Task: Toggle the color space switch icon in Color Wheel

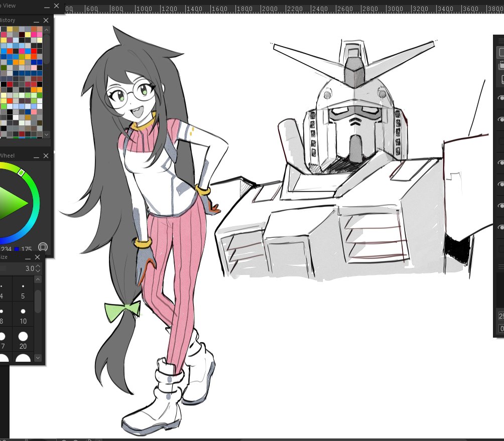Action: click(43, 247)
